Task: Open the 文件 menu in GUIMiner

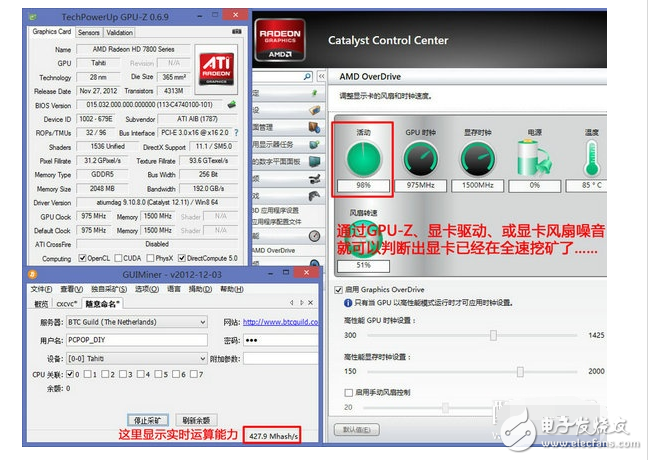Action: (x=40, y=289)
